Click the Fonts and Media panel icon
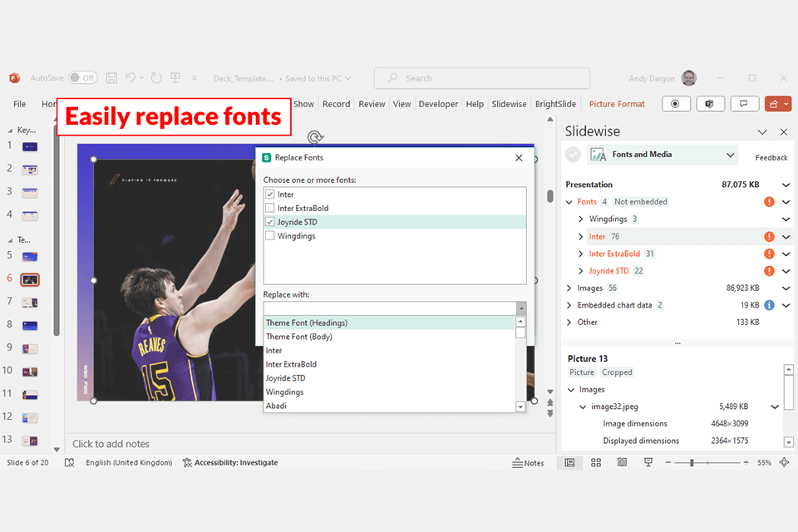 [598, 155]
